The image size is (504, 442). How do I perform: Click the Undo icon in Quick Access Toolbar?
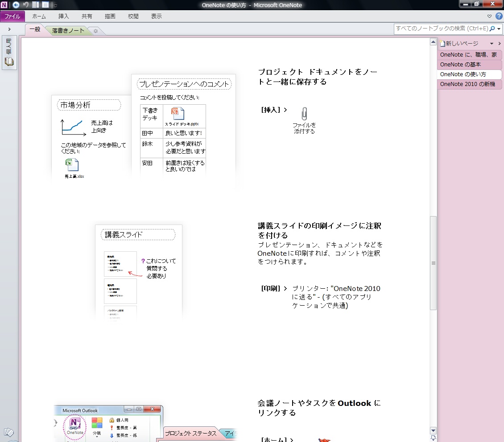click(26, 5)
